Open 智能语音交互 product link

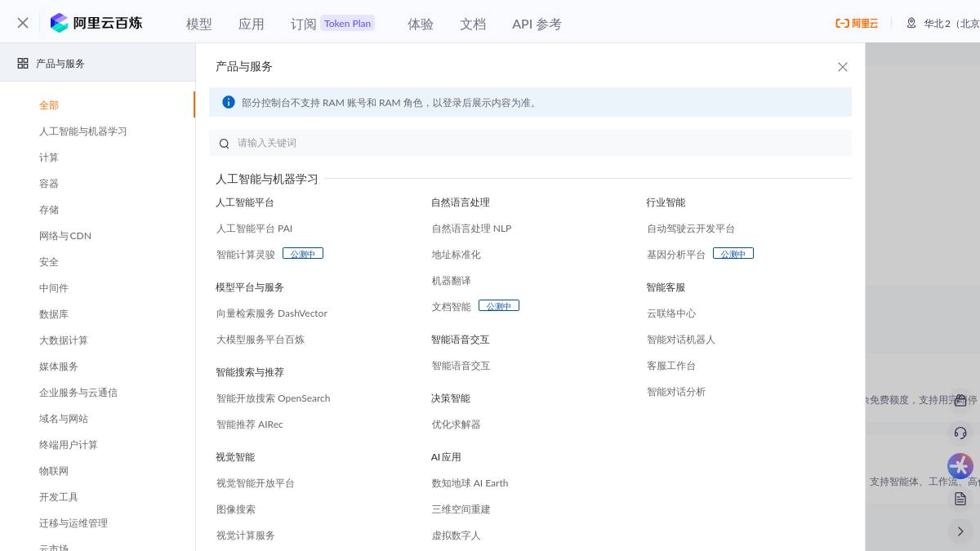(x=461, y=366)
